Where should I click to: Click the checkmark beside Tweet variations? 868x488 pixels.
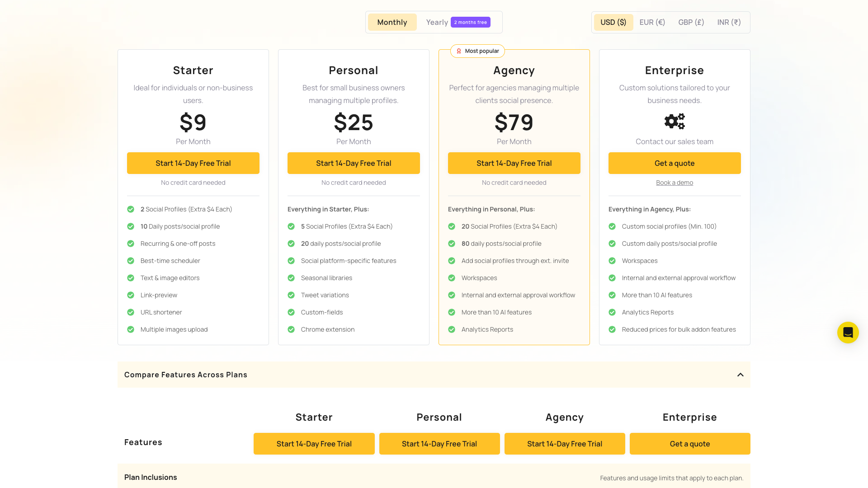click(291, 295)
